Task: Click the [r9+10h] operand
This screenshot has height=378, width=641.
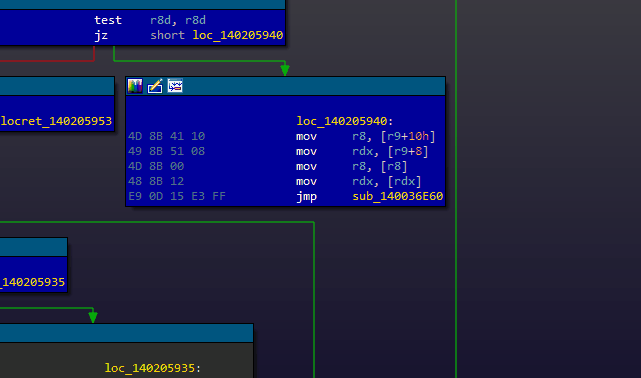Action: click(x=408, y=136)
